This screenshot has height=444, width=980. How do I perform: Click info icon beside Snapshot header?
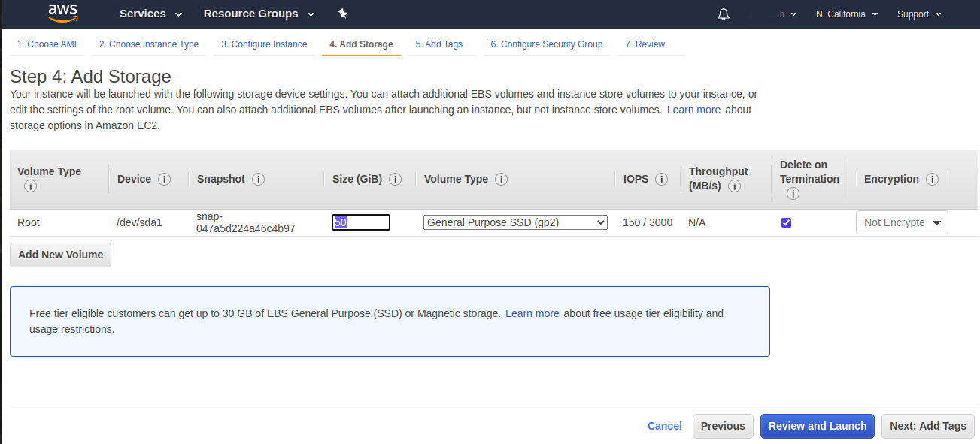(258, 179)
